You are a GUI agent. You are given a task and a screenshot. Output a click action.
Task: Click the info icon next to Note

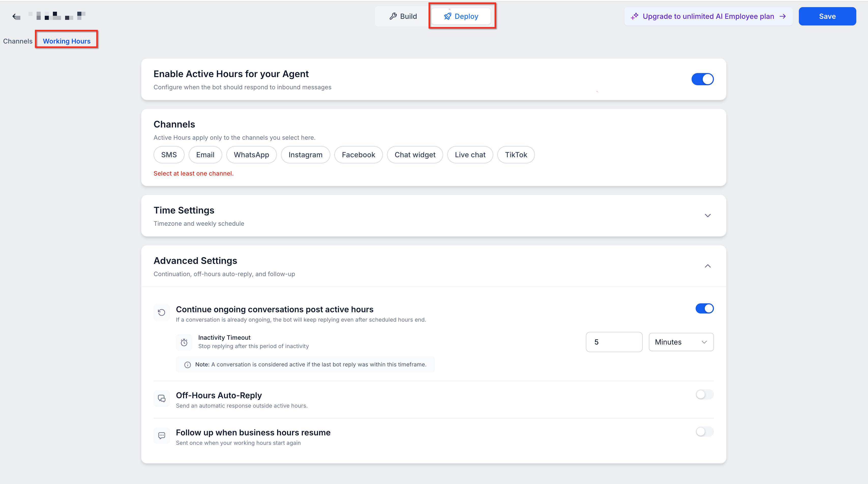(188, 365)
